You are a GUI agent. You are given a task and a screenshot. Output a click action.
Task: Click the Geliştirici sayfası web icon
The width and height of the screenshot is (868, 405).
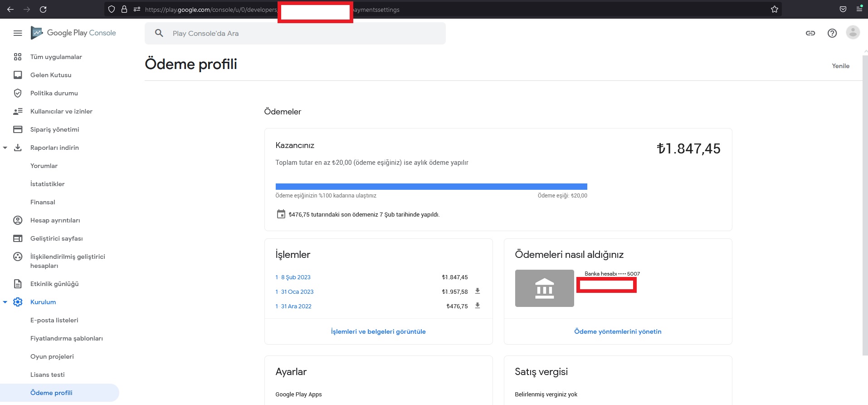[x=18, y=238]
